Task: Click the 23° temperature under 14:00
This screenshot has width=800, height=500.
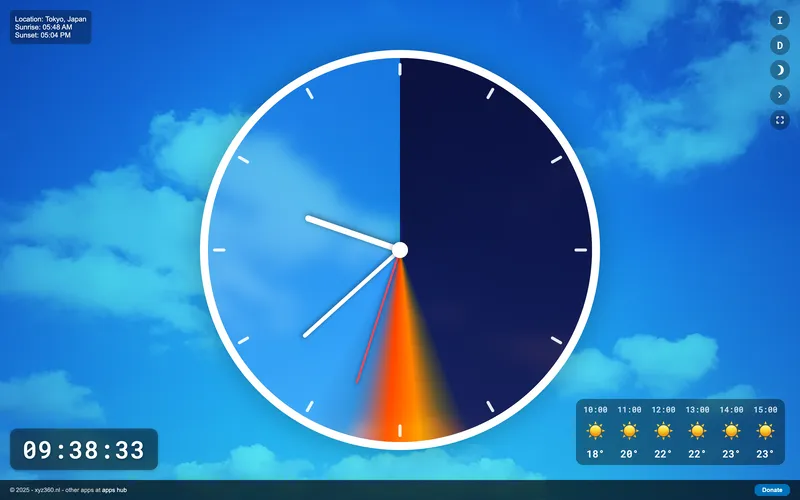Action: click(x=731, y=454)
